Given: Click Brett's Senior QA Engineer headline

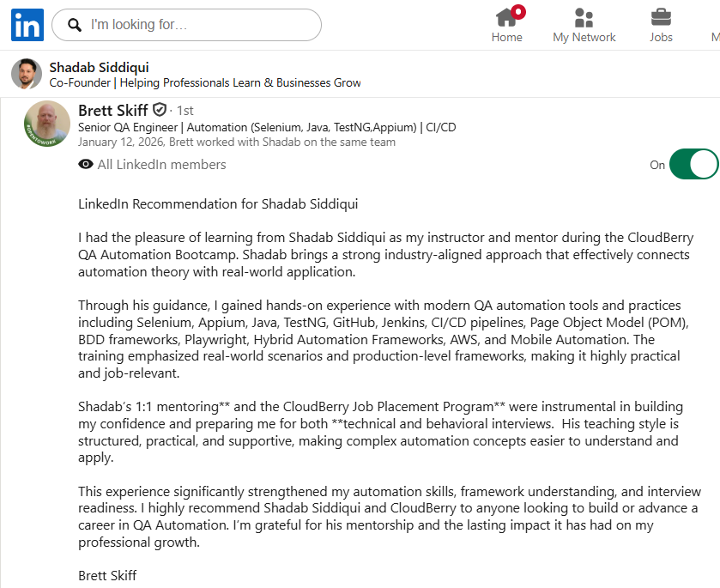Looking at the screenshot, I should point(267,127).
